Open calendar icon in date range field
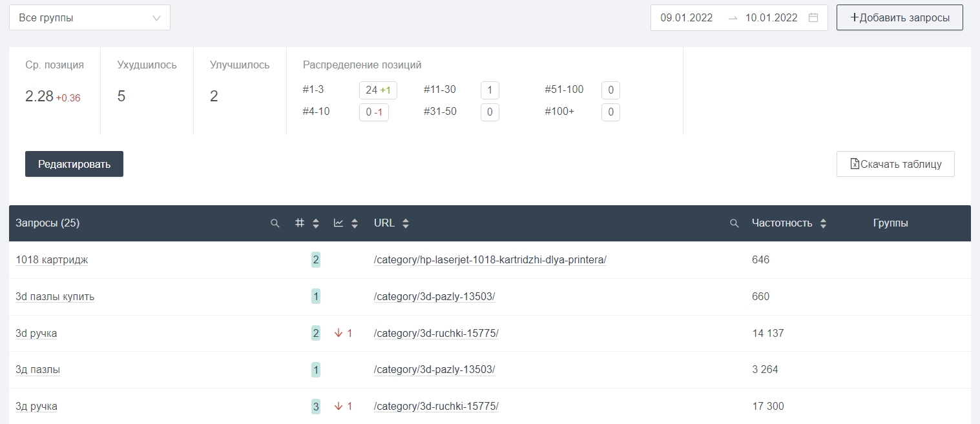980x424 pixels. click(813, 18)
